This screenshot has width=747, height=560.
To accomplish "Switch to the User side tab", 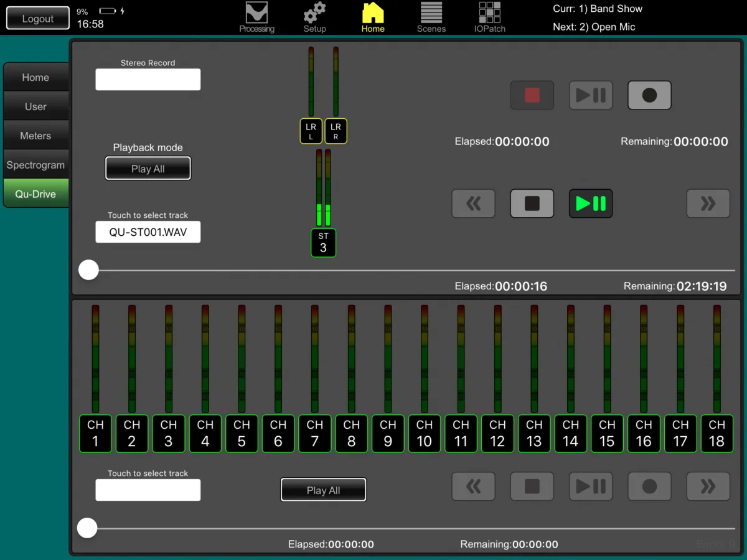I will pyautogui.click(x=35, y=106).
